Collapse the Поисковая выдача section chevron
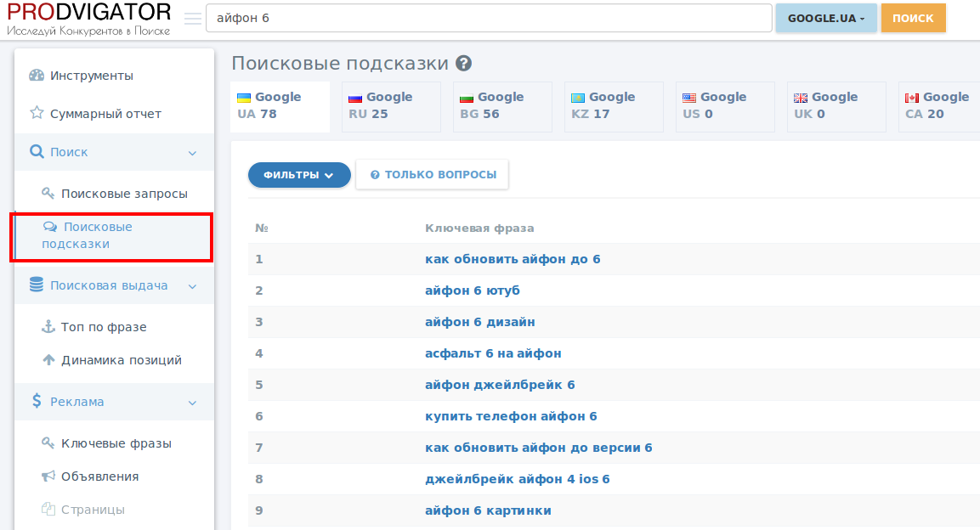 [x=192, y=286]
